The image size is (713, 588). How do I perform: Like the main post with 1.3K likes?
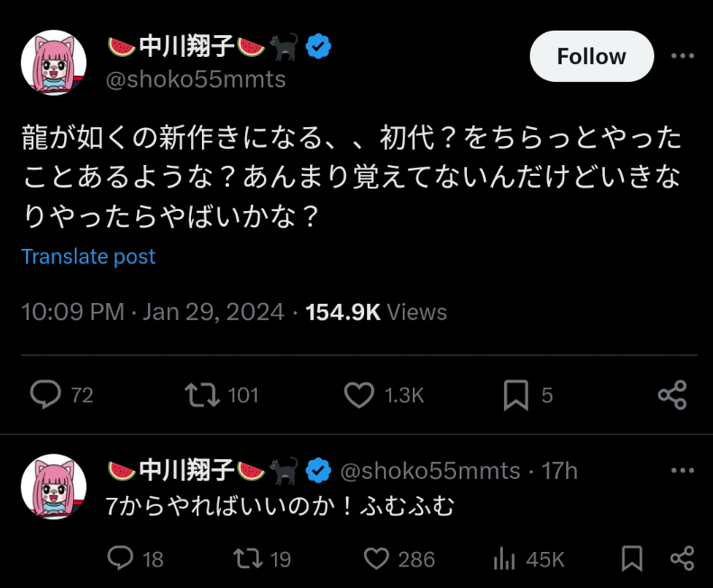tap(360, 395)
